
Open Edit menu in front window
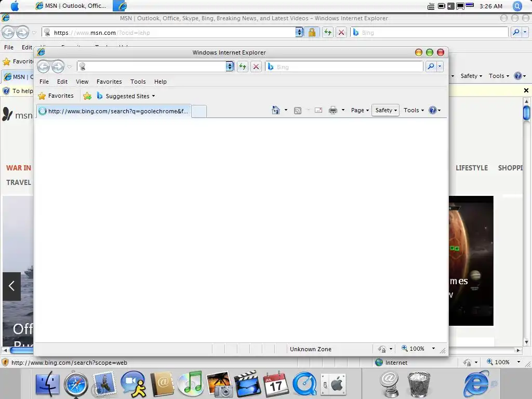[x=62, y=82]
